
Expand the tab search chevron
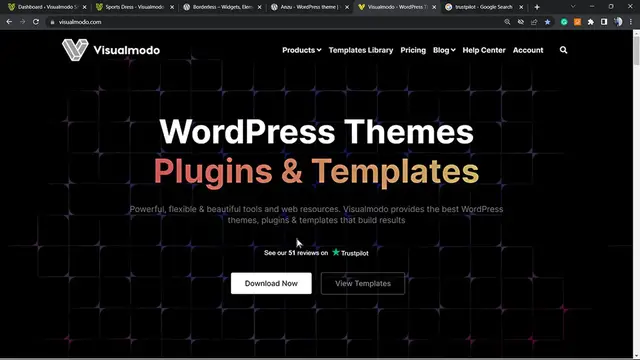573,7
